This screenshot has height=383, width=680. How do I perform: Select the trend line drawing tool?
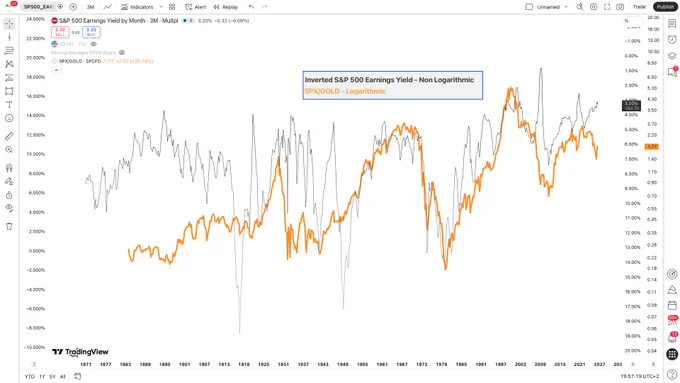pyautogui.click(x=9, y=37)
